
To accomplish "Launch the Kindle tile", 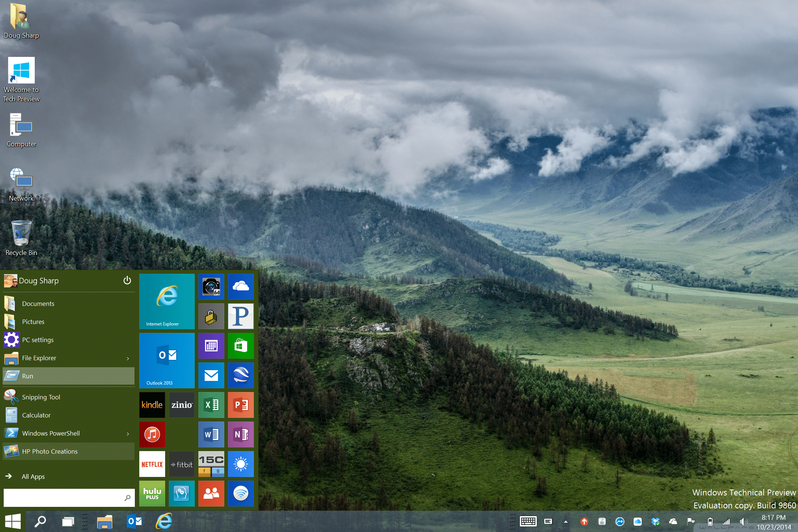I will 152,405.
